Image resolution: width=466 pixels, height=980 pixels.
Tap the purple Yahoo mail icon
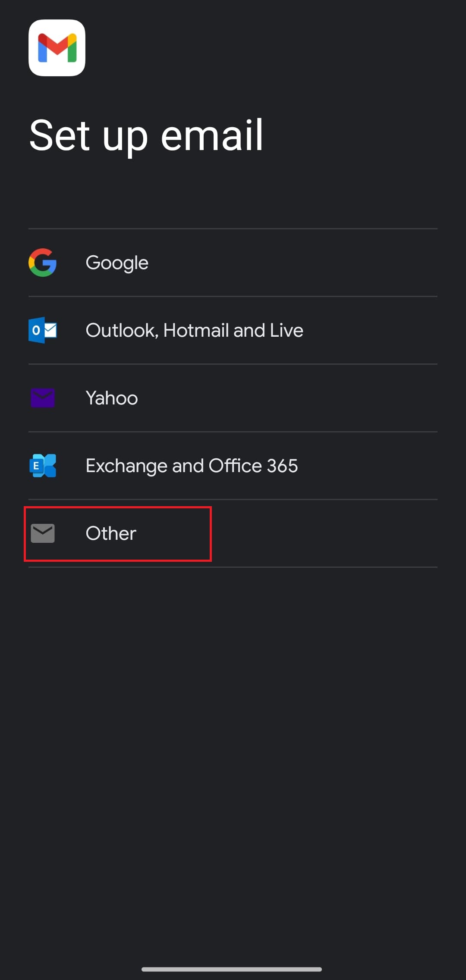[x=43, y=398]
